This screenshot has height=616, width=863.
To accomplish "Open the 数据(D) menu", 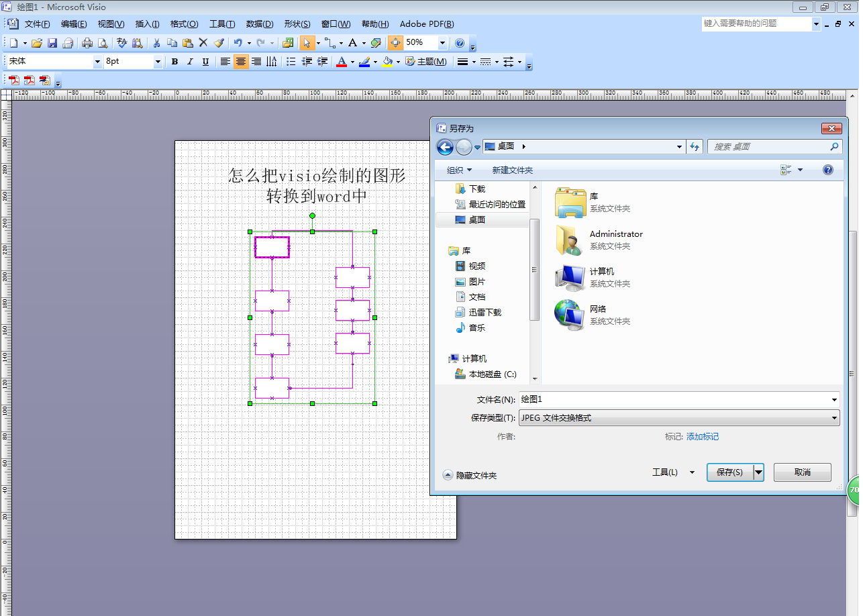I will point(260,24).
